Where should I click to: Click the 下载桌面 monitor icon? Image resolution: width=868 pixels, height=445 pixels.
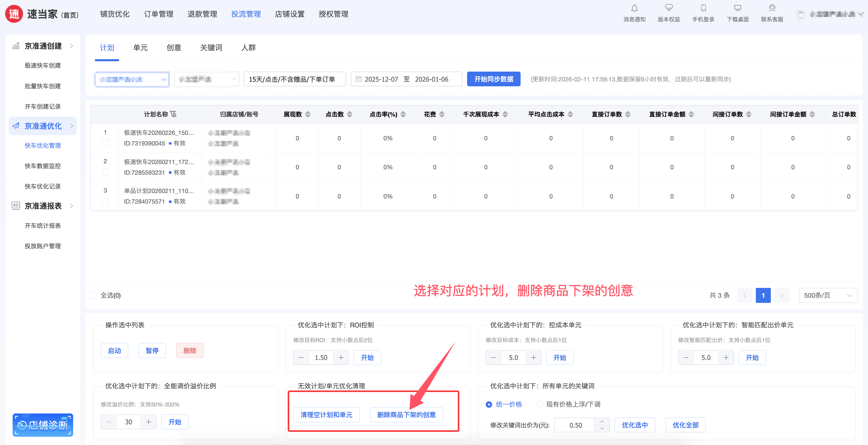(738, 8)
